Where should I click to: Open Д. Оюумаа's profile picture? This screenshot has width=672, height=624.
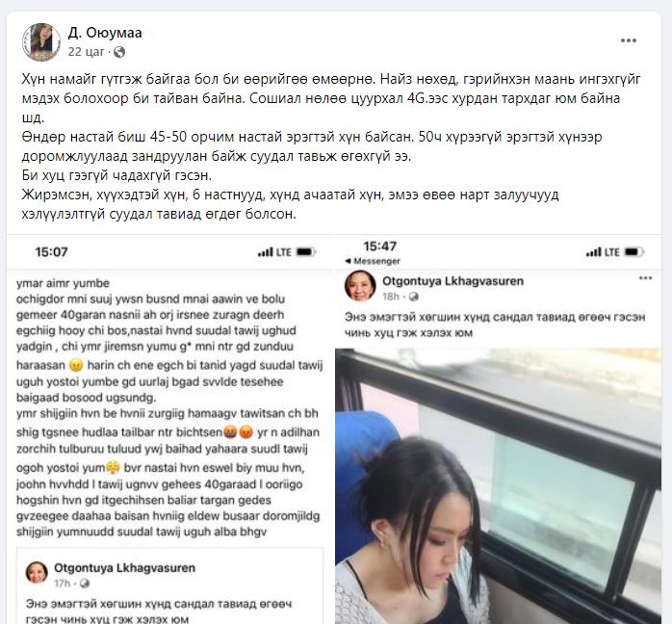[41, 42]
